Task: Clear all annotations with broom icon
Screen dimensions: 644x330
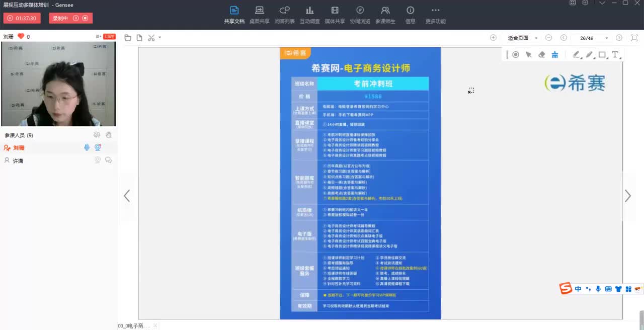Action: point(555,55)
